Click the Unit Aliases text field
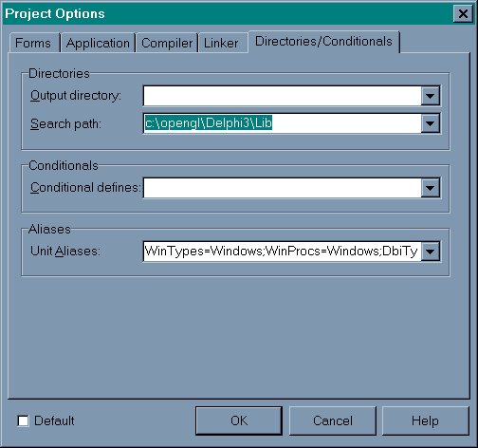The image size is (478, 448). tap(283, 252)
